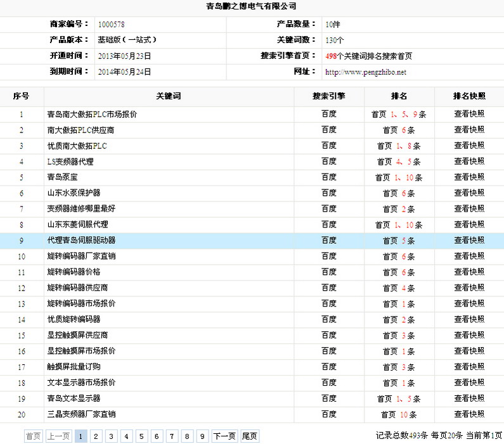Viewport: 504px width, 444px height.
Task: Open 查看快照 for 优质旋转编码器
Action: pos(469,319)
